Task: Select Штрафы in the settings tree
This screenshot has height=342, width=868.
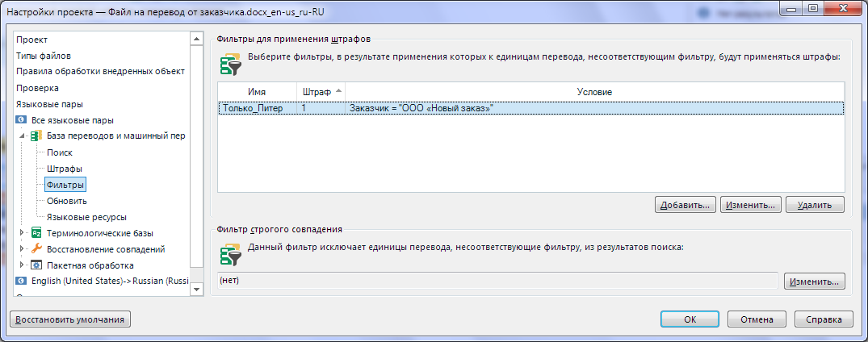Action: pos(64,169)
